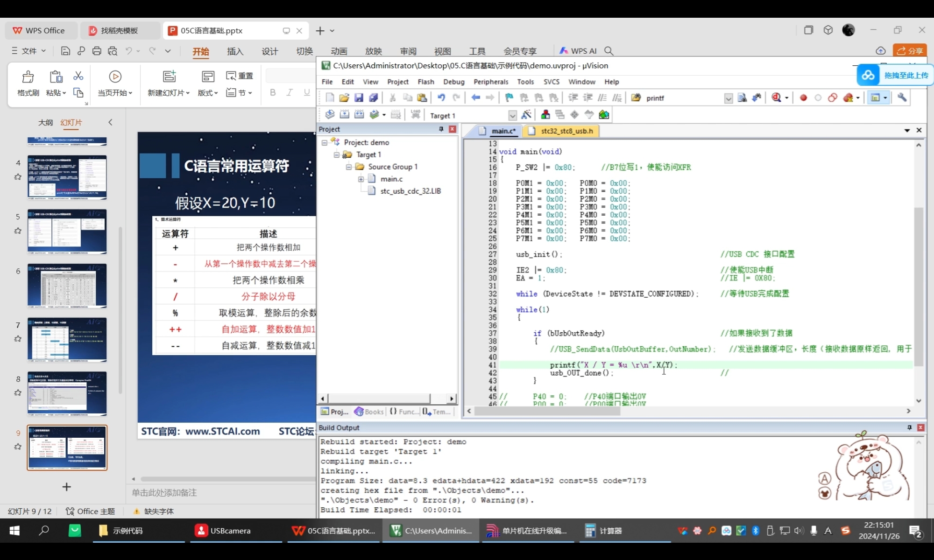This screenshot has height=560, width=934.
Task: Click the orange 分享 share button
Action: click(x=910, y=50)
